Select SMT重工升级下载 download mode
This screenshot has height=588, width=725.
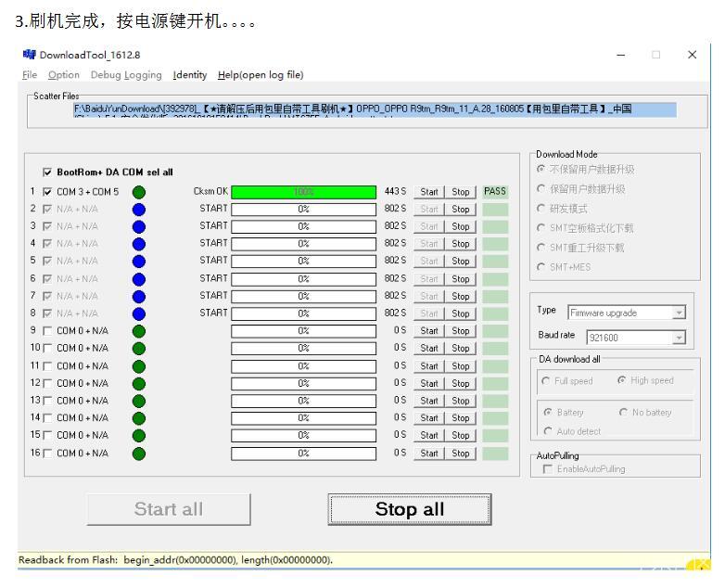(x=541, y=248)
